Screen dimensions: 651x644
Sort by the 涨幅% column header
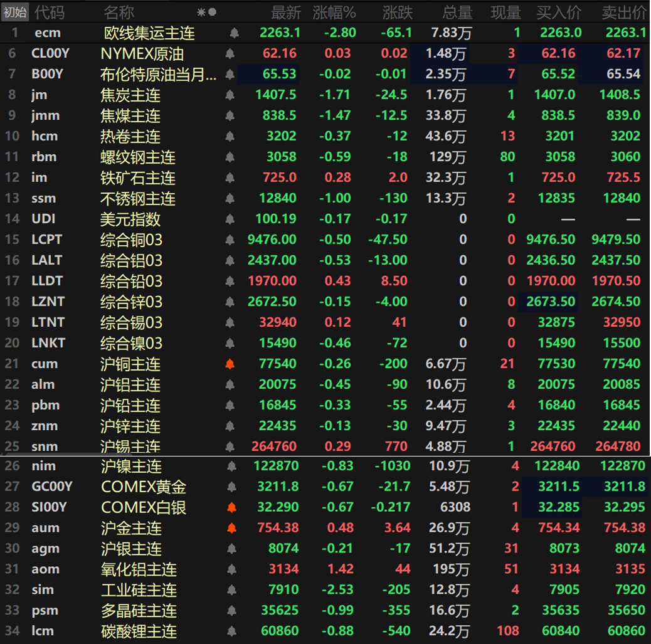pyautogui.click(x=334, y=13)
